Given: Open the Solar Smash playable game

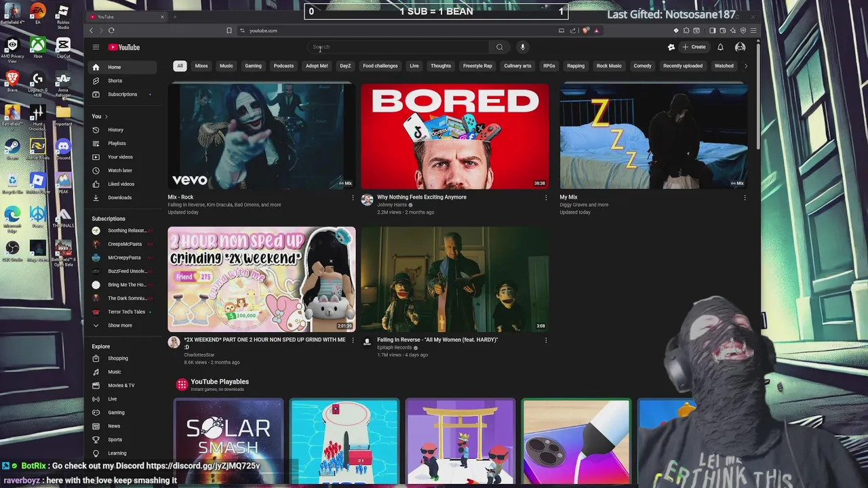Looking at the screenshot, I should coord(229,441).
